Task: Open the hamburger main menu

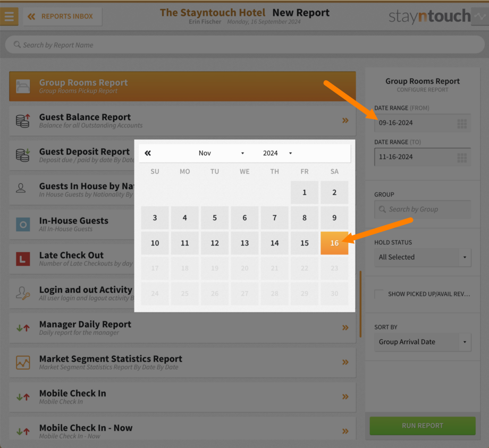Action: [9, 16]
